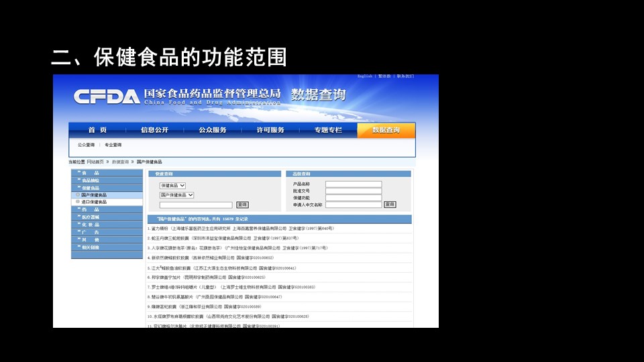
Task: Open record 7 labeled 儿童型
Action: pyautogui.click(x=231, y=287)
